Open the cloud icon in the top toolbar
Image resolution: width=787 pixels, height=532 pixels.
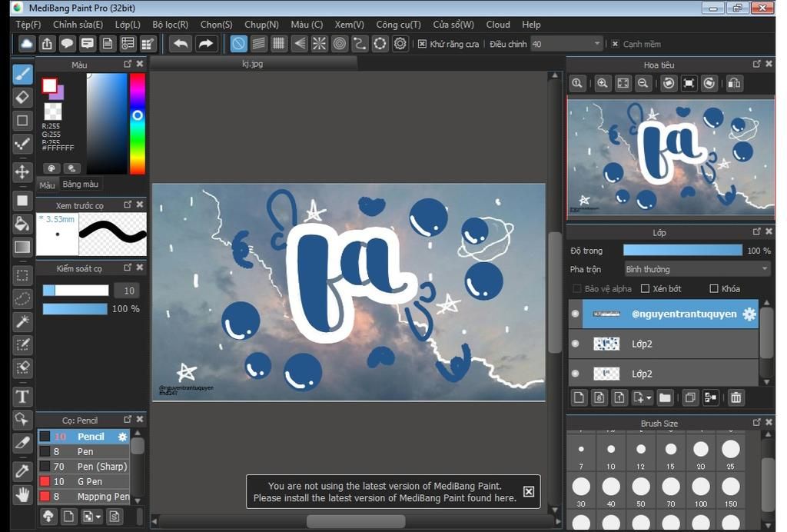27,44
